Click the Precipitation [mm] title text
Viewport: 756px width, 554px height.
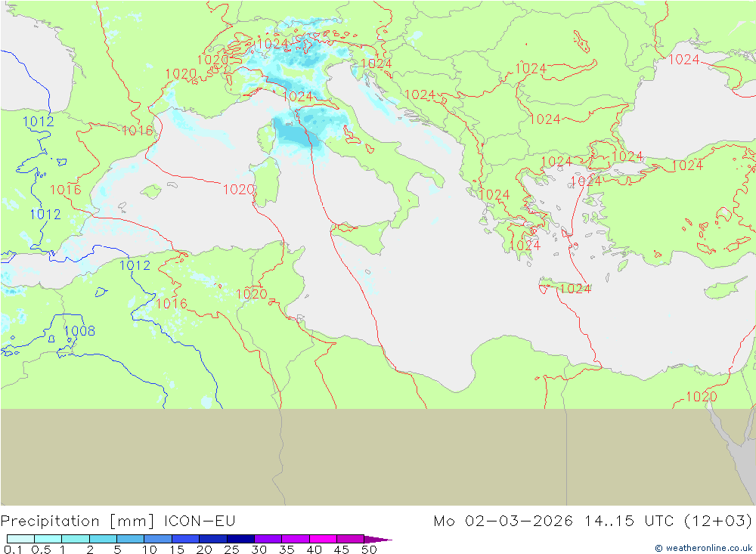78,522
